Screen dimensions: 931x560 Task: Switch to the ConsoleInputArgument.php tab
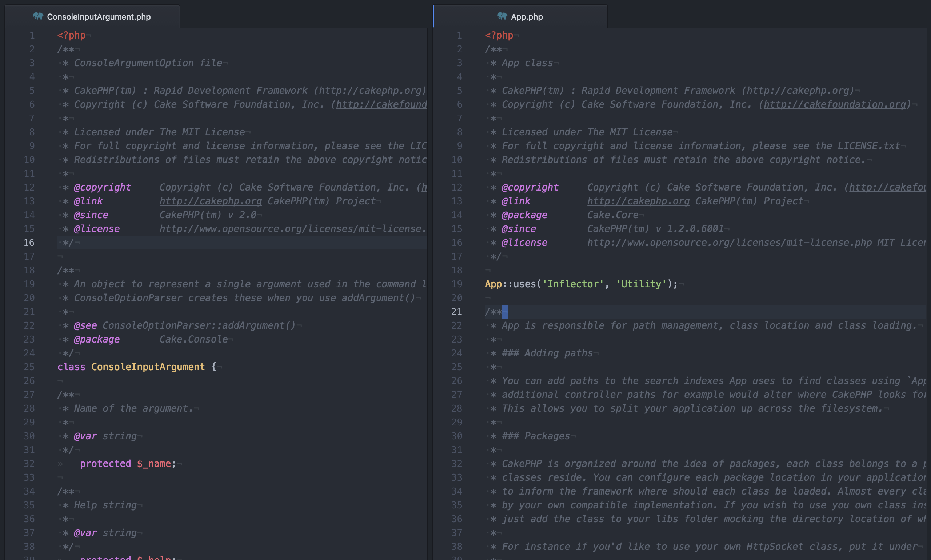point(92,17)
